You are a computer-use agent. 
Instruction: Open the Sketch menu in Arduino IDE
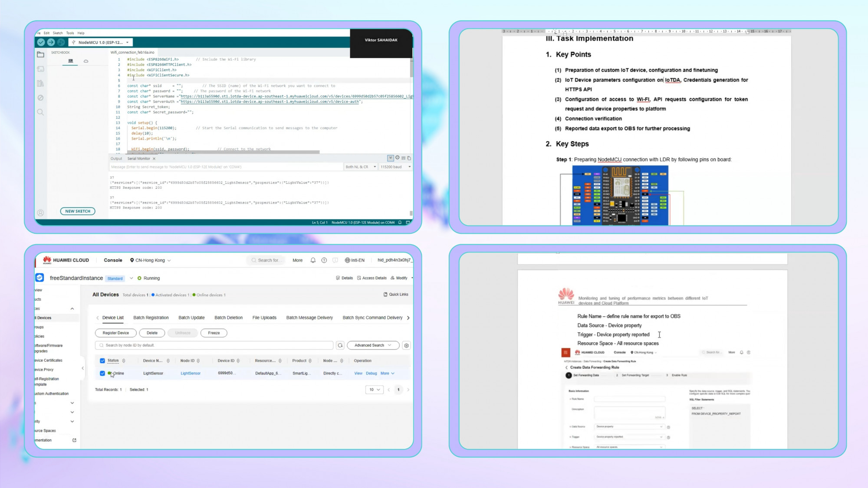pyautogui.click(x=58, y=33)
